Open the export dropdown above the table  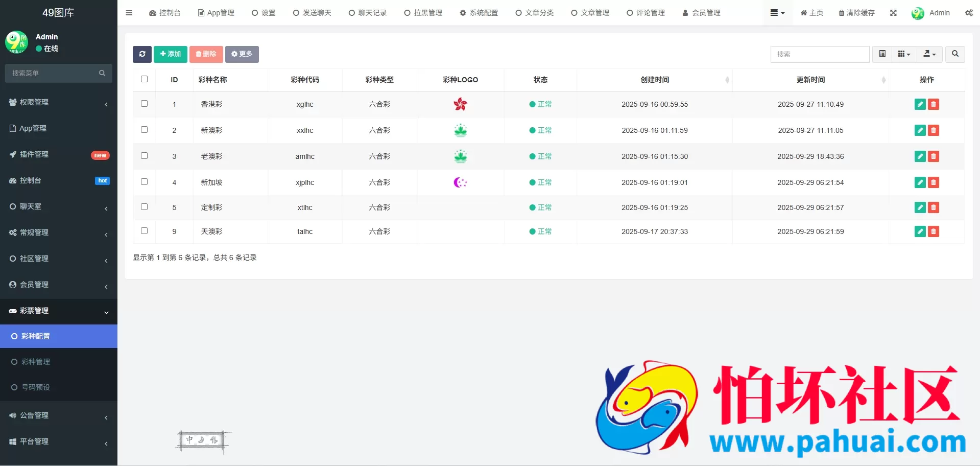pos(929,54)
